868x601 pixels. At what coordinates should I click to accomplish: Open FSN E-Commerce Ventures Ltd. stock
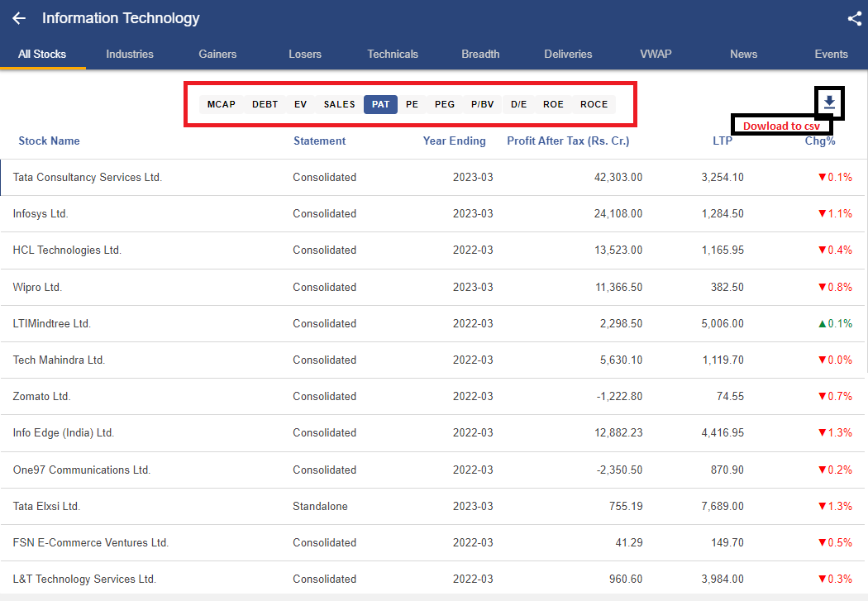(432, 543)
